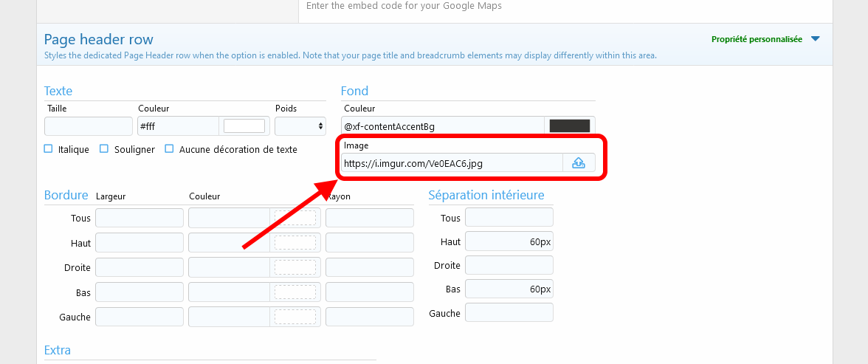868x364 pixels.
Task: Click the Gauche border radius field
Action: pyautogui.click(x=369, y=317)
